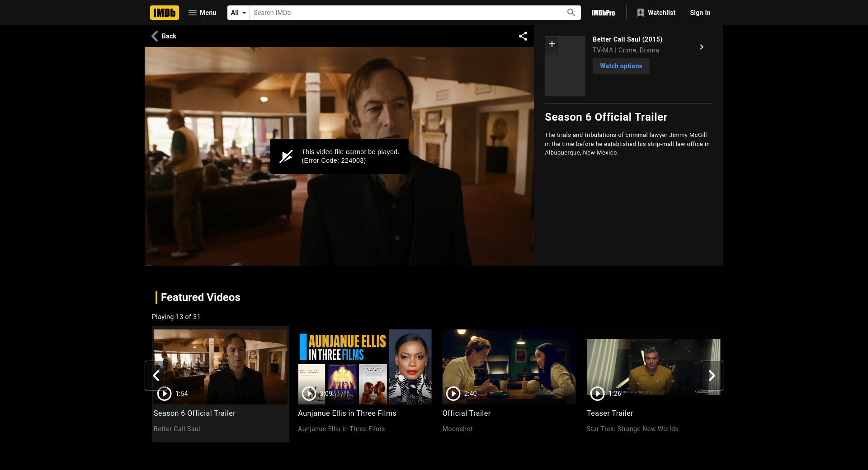This screenshot has height=470, width=868.
Task: Open the Better Call Saul (2015) title link
Action: point(627,39)
